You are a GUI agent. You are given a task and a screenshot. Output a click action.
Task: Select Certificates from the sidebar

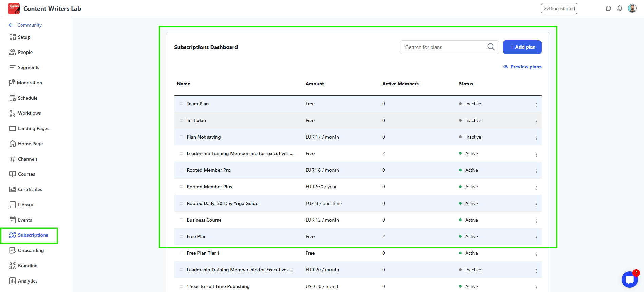pyautogui.click(x=30, y=189)
